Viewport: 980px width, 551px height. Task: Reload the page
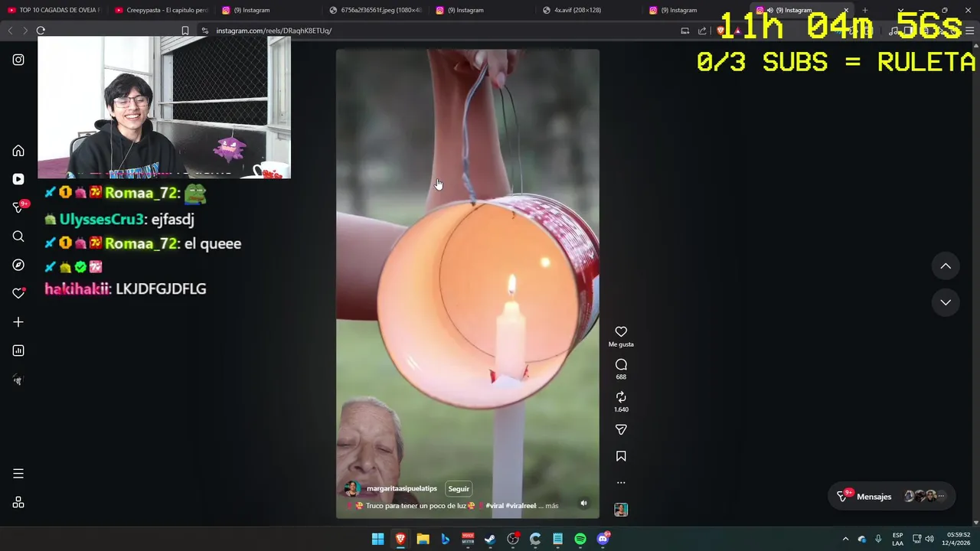tap(41, 31)
